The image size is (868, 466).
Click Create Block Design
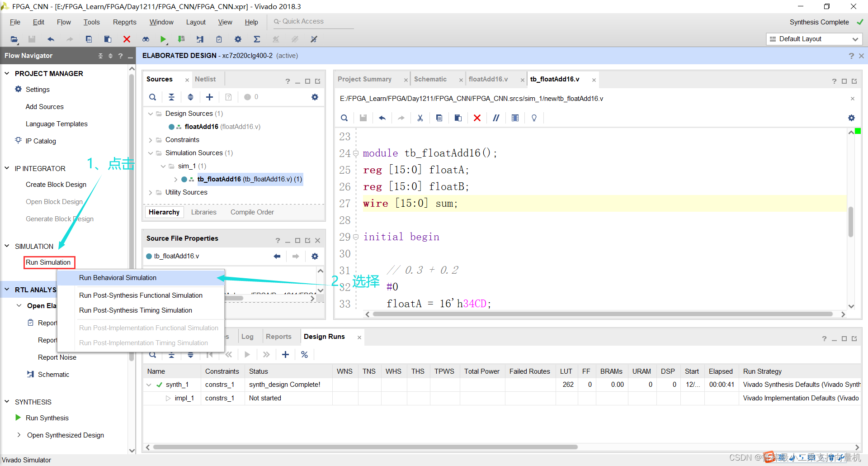56,185
